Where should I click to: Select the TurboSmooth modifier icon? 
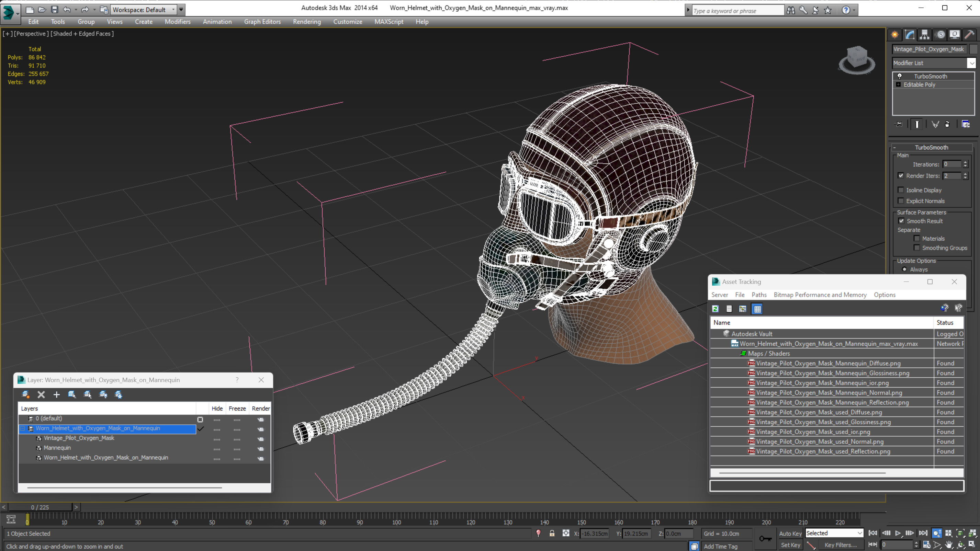click(x=899, y=75)
